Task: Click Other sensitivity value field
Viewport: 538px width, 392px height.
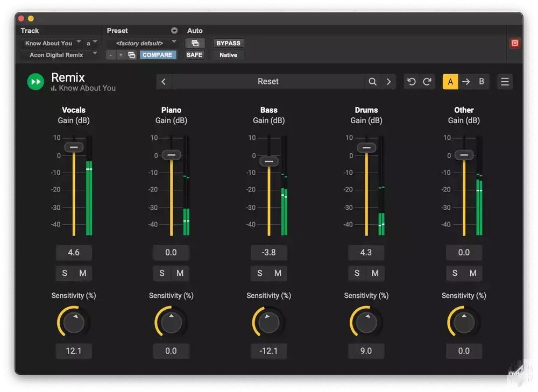Action: coord(464,351)
